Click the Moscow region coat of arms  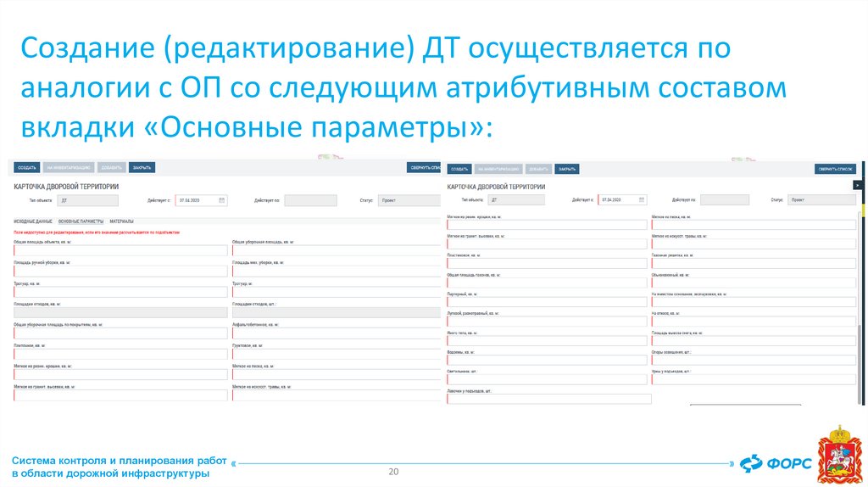(840, 455)
